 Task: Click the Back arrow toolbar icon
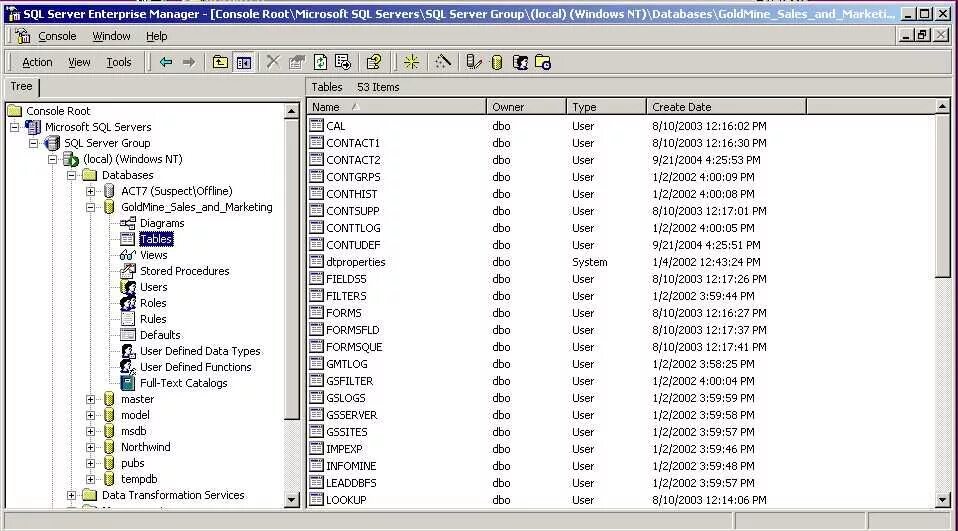[166, 62]
